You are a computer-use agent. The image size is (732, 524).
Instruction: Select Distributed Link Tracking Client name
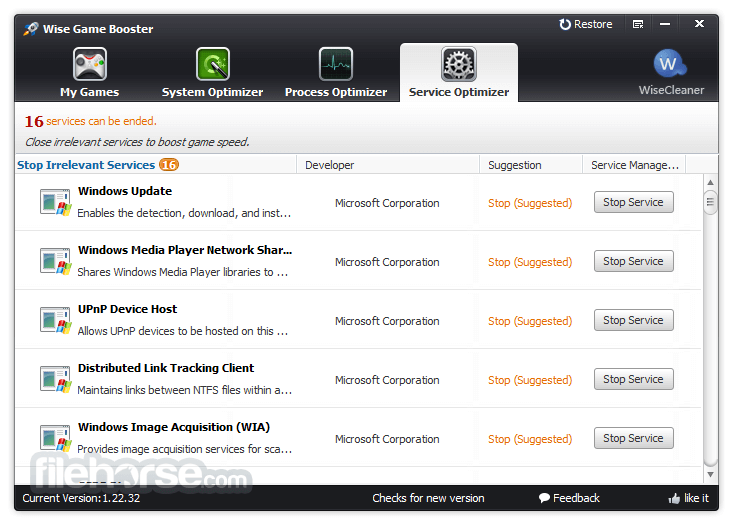tap(166, 368)
